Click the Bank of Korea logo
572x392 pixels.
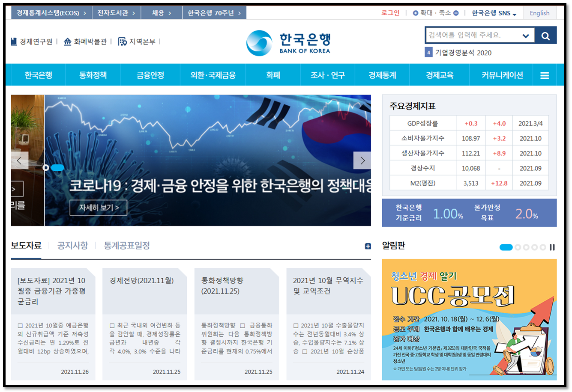[288, 43]
